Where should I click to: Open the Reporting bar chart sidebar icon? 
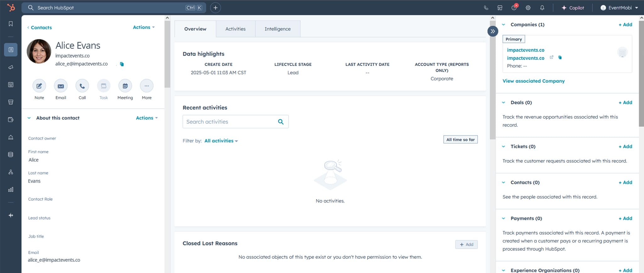[x=11, y=190]
